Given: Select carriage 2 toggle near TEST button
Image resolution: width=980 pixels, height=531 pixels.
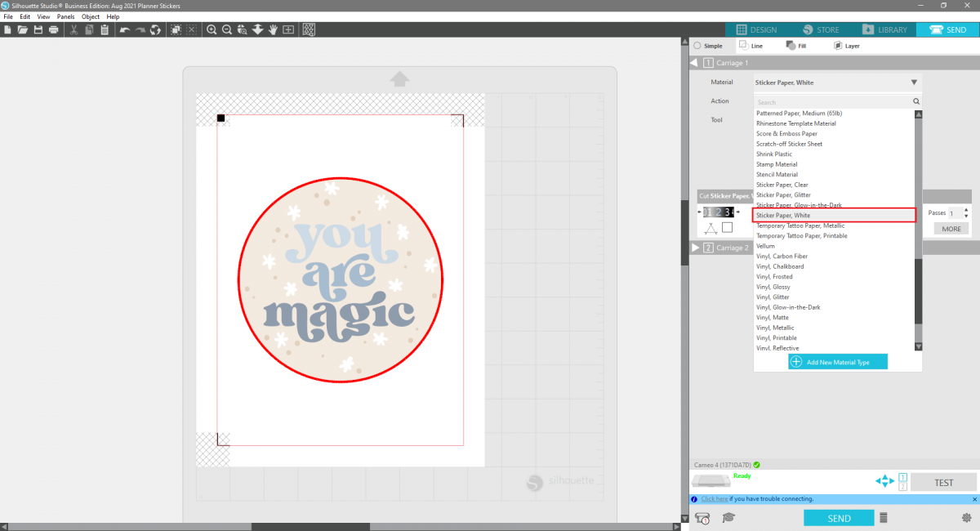Looking at the screenshot, I should (x=903, y=487).
